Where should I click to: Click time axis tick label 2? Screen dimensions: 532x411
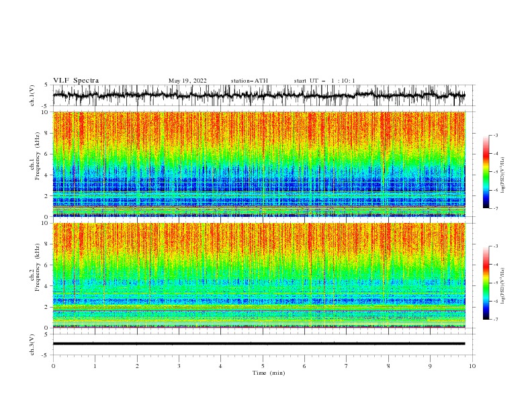[x=137, y=366]
